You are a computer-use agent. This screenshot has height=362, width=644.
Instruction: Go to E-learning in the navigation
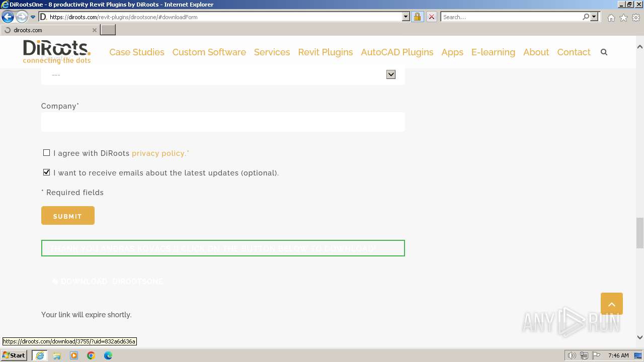point(493,52)
